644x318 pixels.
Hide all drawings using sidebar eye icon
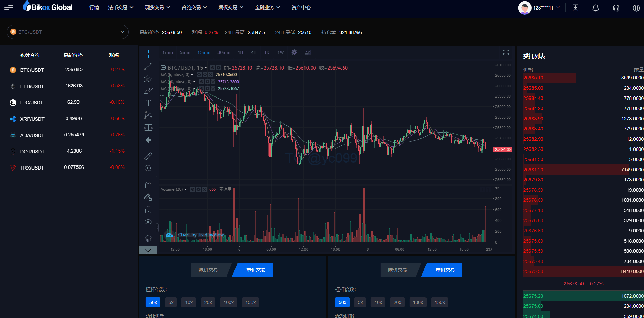[148, 222]
